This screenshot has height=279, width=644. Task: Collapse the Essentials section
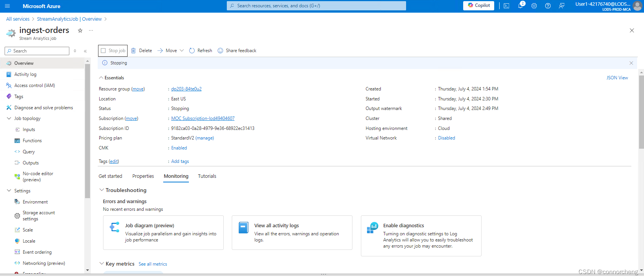[x=101, y=78]
